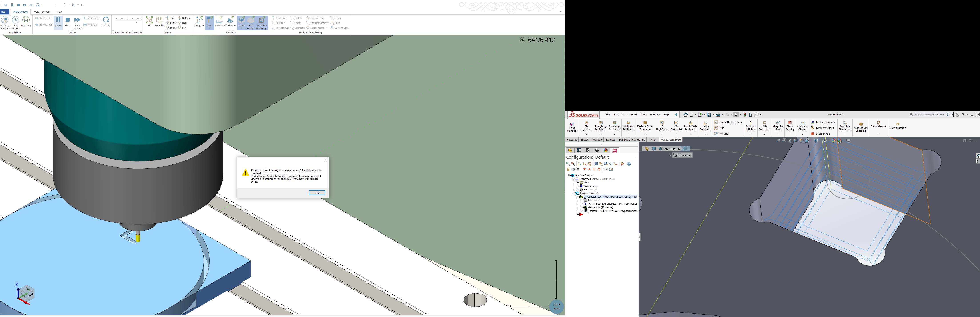Click the Stock Model icon

pos(813,134)
